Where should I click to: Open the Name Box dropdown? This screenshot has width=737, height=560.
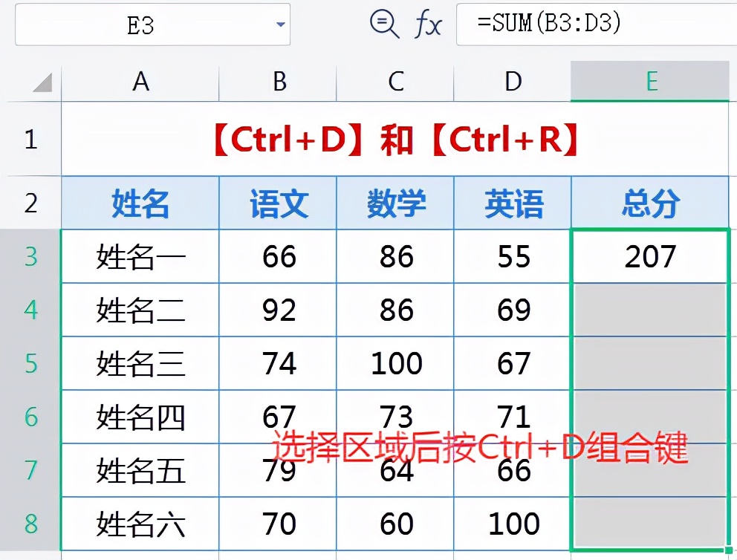tap(280, 24)
